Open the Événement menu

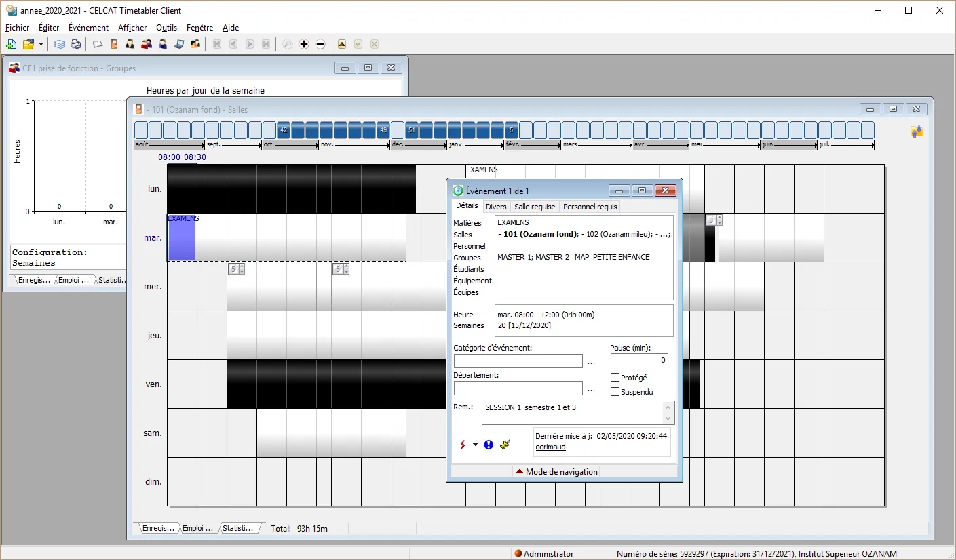point(88,28)
